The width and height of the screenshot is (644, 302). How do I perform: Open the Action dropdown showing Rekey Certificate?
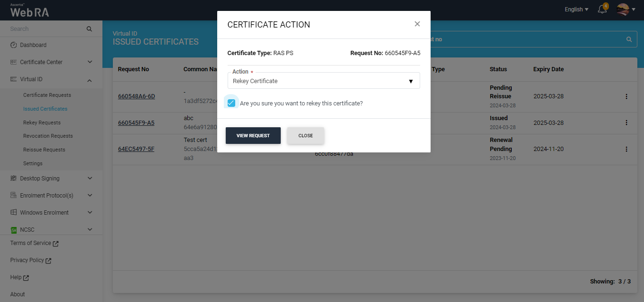(x=323, y=81)
